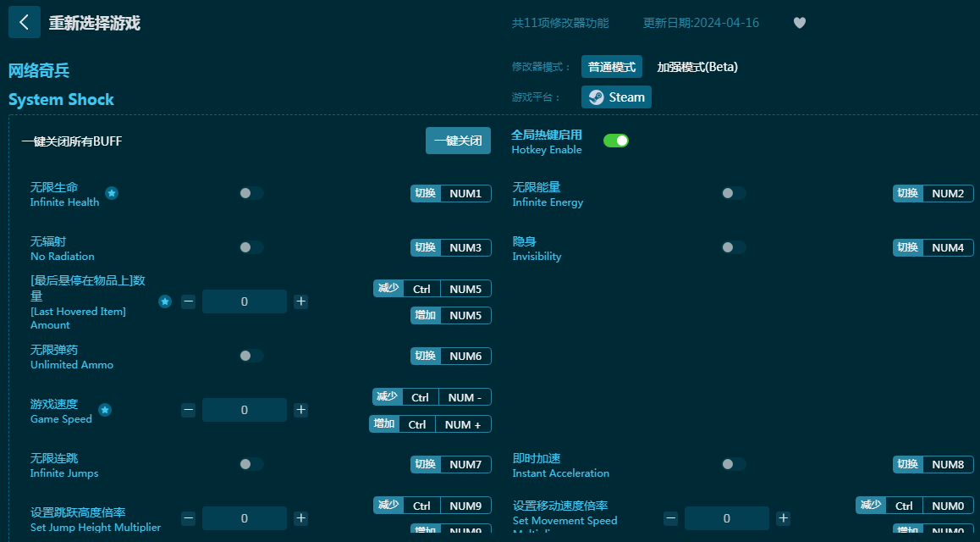Click the Ctrl NUM + increase hotkey
This screenshot has width=980, height=542.
coord(430,423)
